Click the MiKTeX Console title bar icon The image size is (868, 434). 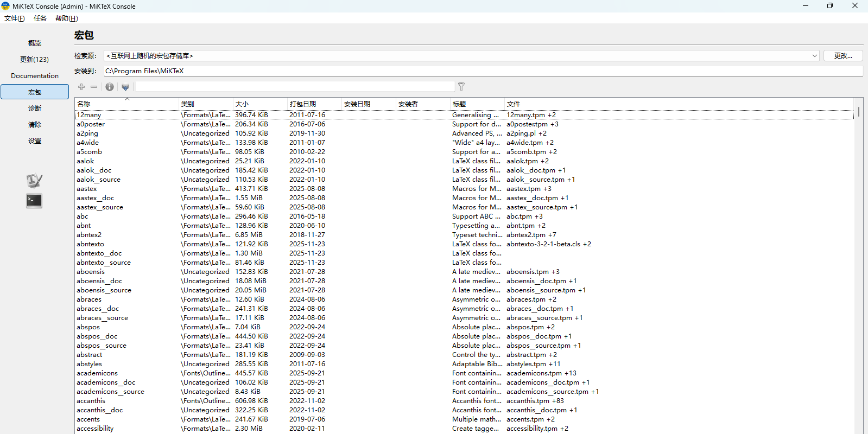pos(5,6)
